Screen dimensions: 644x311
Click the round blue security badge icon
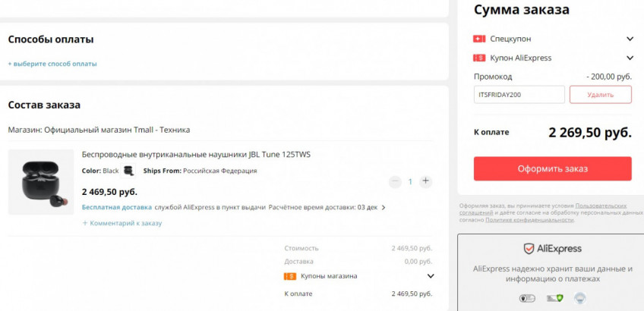(580, 298)
